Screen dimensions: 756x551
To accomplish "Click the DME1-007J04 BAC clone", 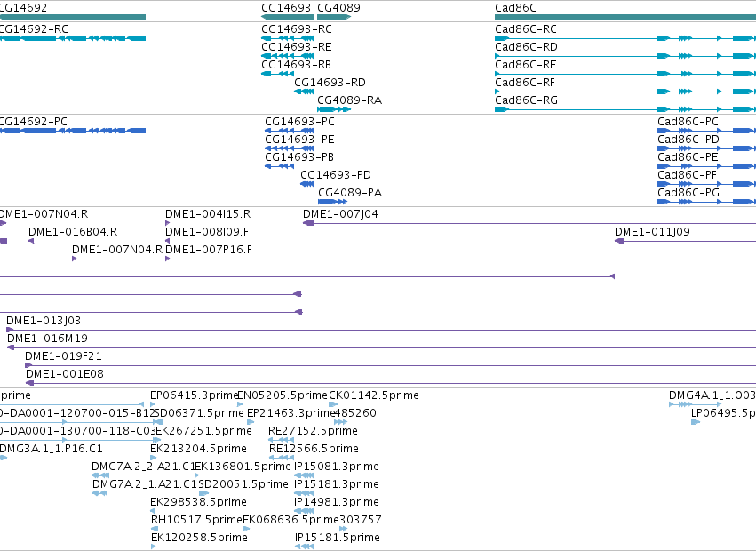I will point(529,223).
